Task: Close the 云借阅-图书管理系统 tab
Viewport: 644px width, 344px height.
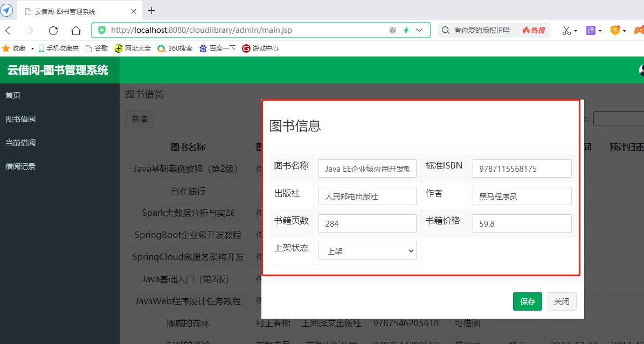Action: point(134,11)
